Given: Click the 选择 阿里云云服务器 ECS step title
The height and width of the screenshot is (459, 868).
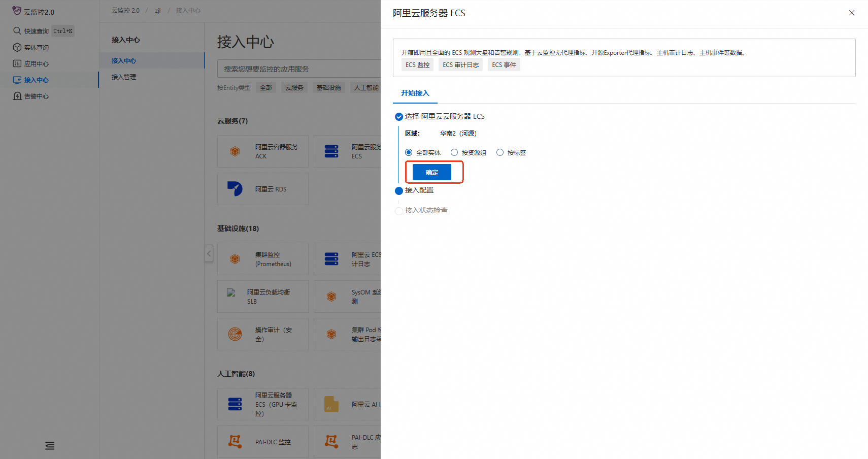Looking at the screenshot, I should (x=445, y=116).
